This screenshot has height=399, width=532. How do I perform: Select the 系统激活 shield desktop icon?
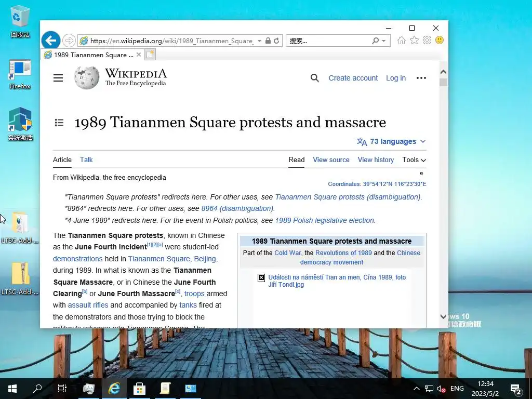click(20, 124)
